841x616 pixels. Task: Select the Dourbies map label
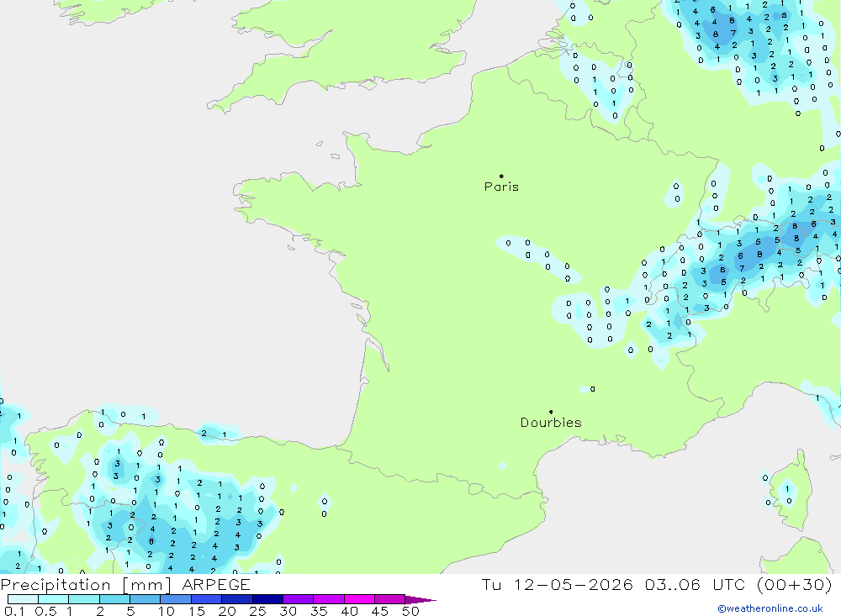coord(551,423)
